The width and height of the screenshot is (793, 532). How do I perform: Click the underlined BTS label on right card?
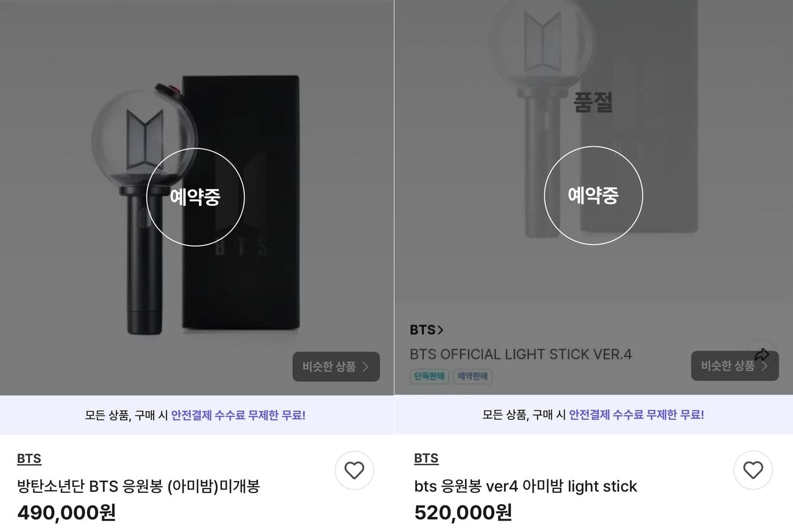(x=427, y=458)
